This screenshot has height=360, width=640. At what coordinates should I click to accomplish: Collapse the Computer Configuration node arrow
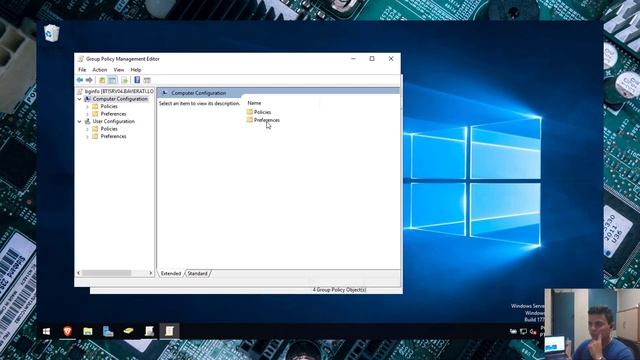[x=80, y=99]
